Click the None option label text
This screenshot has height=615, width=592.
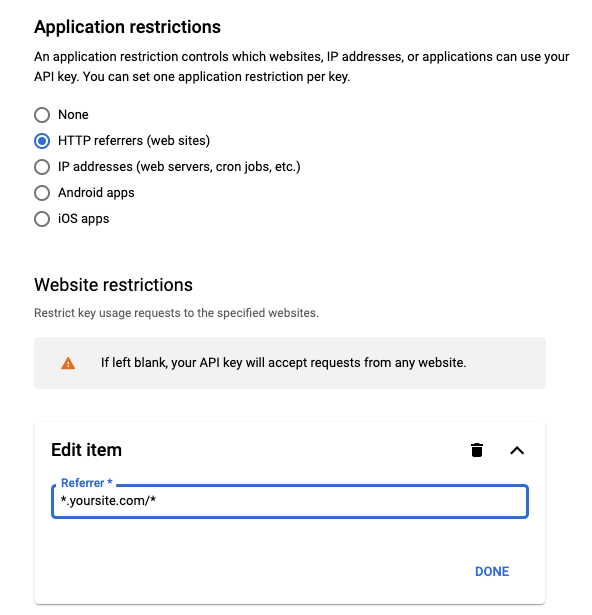[73, 115]
